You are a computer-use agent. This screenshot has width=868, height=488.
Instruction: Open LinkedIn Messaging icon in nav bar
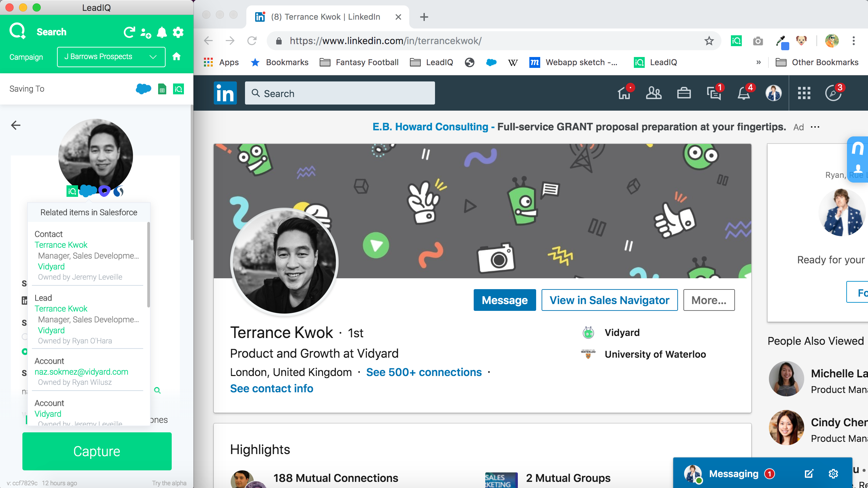[714, 93]
